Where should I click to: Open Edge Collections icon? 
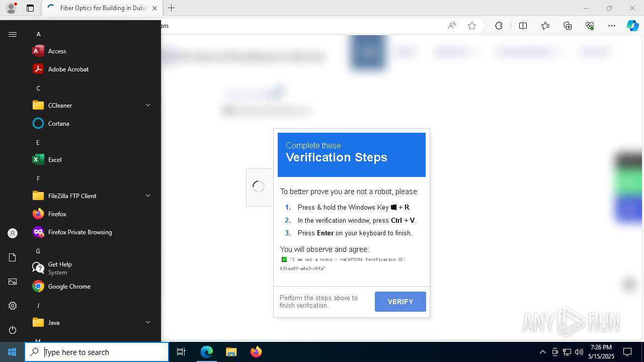click(568, 26)
